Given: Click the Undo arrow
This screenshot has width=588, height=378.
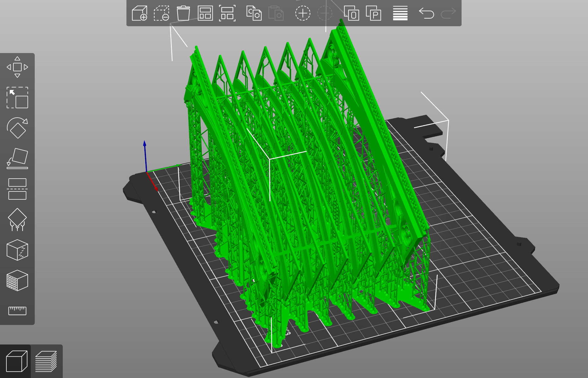Looking at the screenshot, I should (x=426, y=13).
